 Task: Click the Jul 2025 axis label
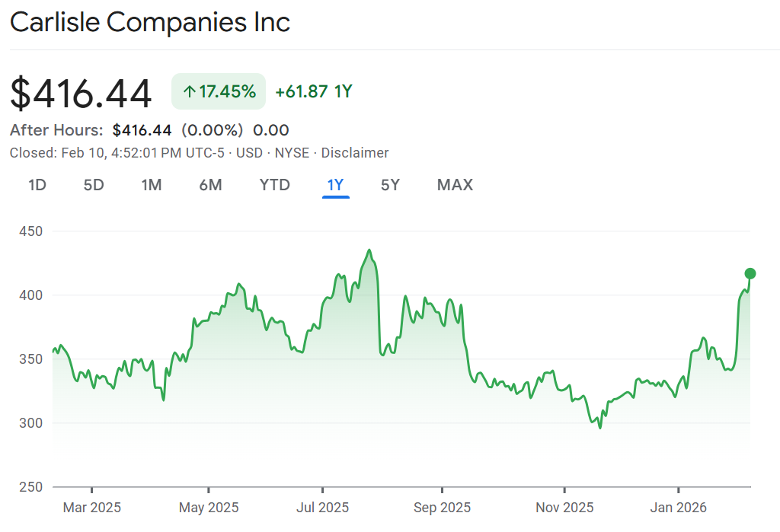322,508
